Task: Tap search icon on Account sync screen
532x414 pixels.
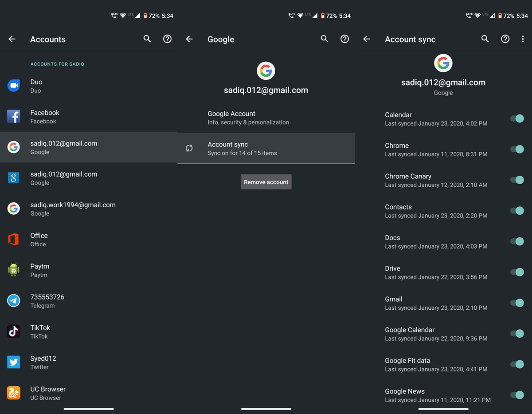Action: [485, 39]
